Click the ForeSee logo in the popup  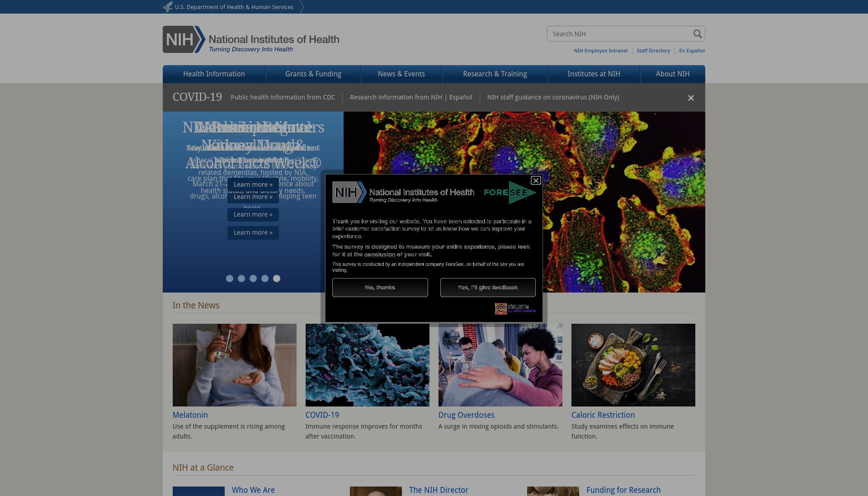point(509,192)
